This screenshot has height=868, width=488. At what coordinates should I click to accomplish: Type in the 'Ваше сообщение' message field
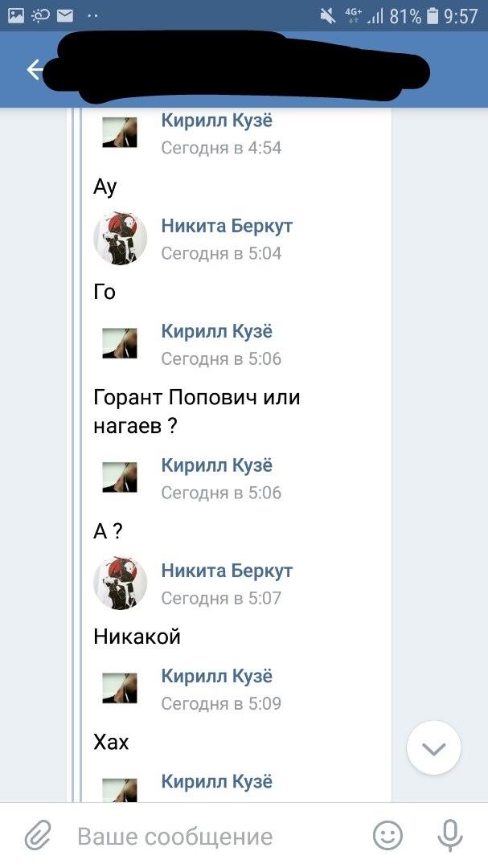[x=209, y=836]
